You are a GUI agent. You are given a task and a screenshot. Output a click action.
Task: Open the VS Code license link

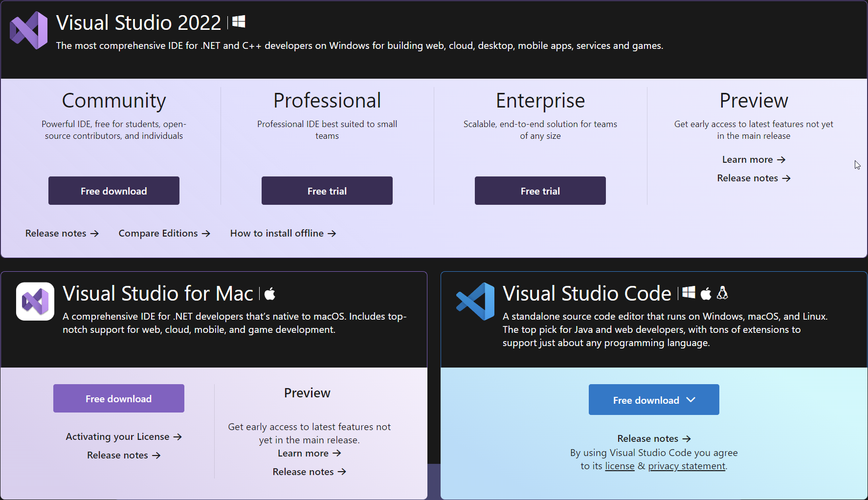(x=620, y=466)
